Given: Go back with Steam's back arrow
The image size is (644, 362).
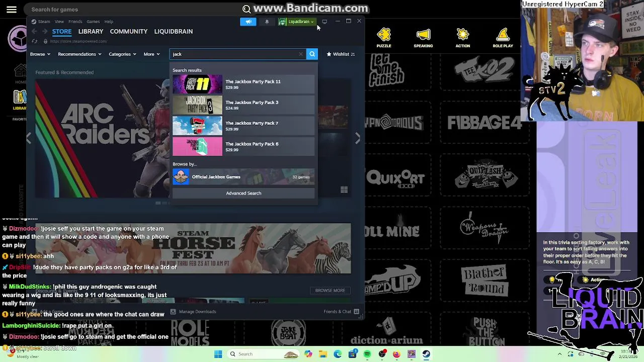Looking at the screenshot, I should click(34, 31).
